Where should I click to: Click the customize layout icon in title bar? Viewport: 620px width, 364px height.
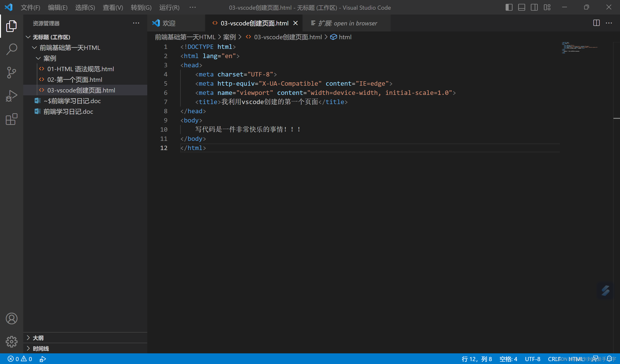pyautogui.click(x=547, y=7)
